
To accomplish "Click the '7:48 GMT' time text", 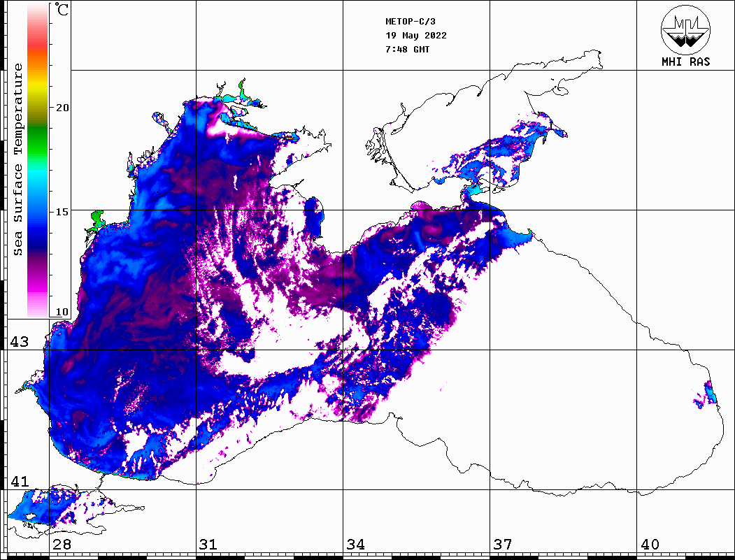I will pyautogui.click(x=407, y=49).
